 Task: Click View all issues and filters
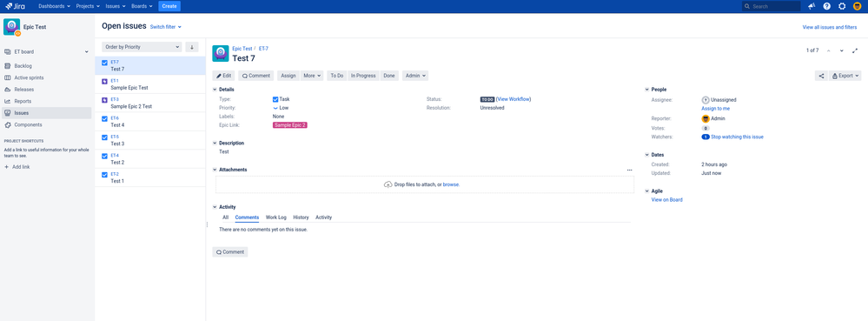829,27
